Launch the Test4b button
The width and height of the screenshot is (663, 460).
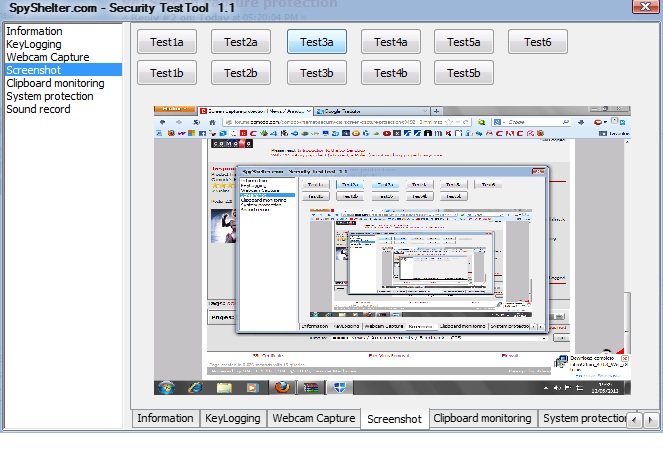click(391, 73)
